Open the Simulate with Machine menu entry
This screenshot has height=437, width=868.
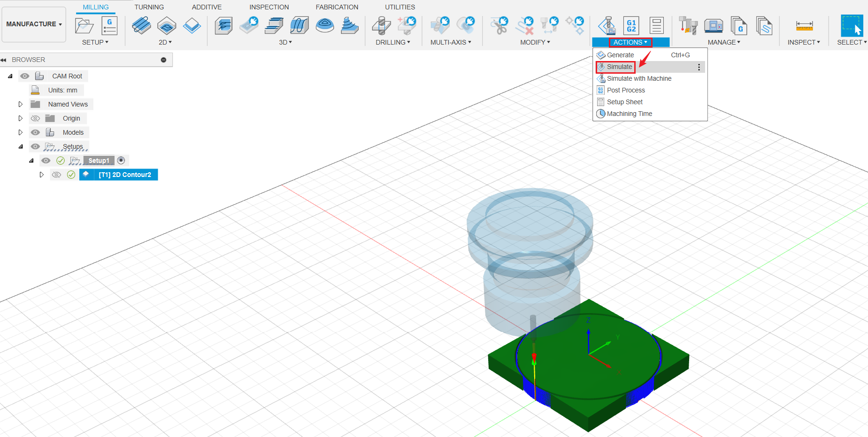point(638,78)
